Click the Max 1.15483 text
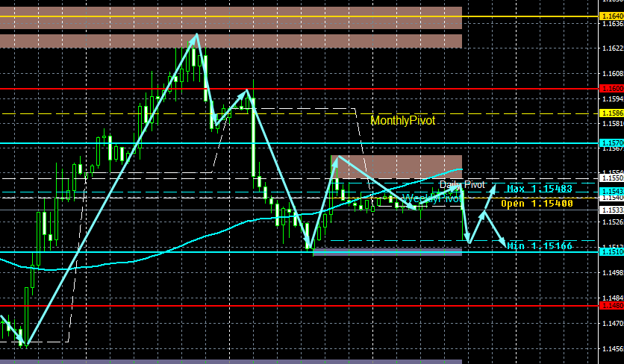The height and width of the screenshot is (364, 624). point(539,189)
